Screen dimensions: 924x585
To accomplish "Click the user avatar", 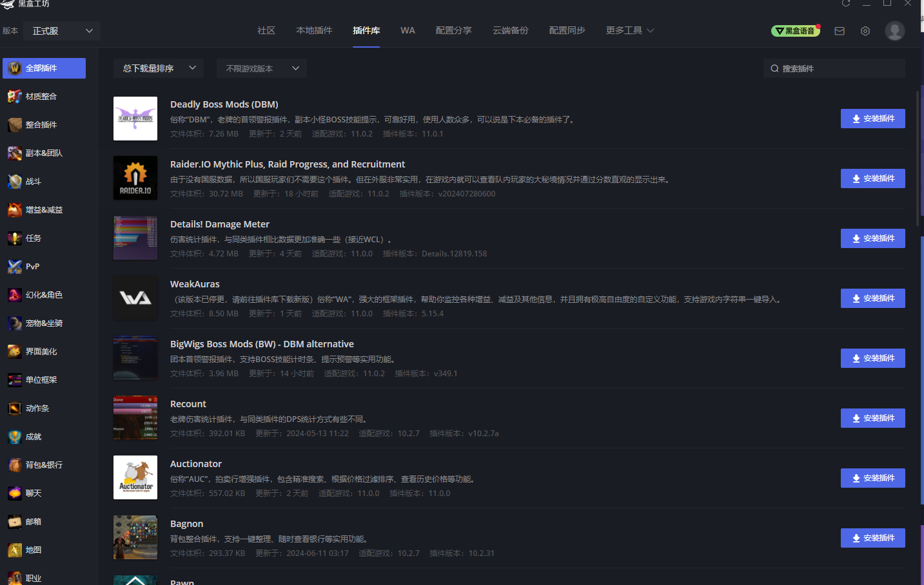I will pos(894,30).
